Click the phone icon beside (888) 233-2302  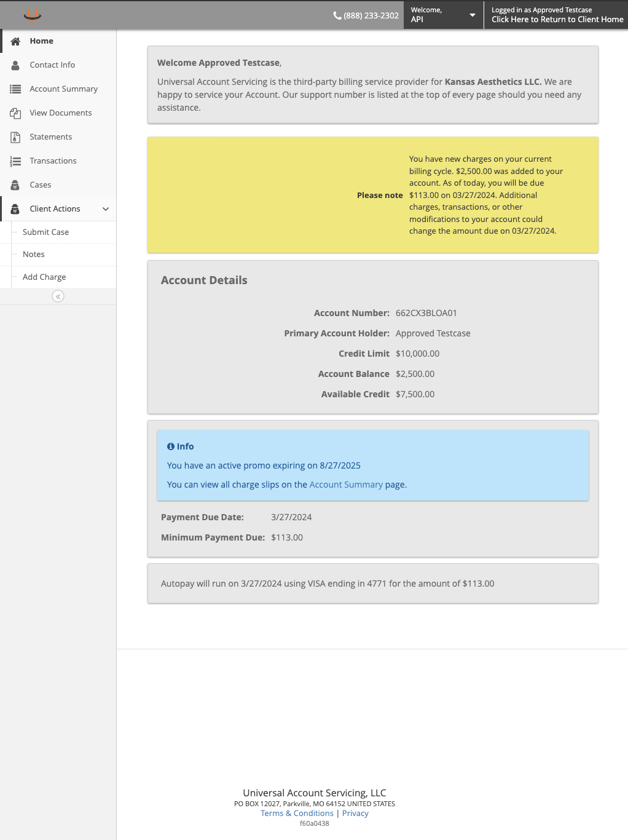[337, 15]
